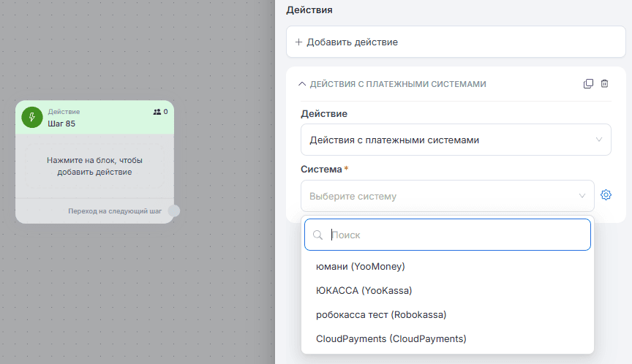Click Добавить действие button

point(456,42)
